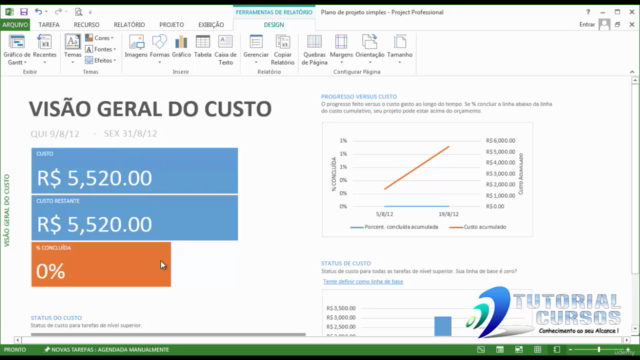Image resolution: width=640 pixels, height=360 pixels.
Task: Click the PROGRESSO VERSUS CUSTO heading
Action: (359, 97)
